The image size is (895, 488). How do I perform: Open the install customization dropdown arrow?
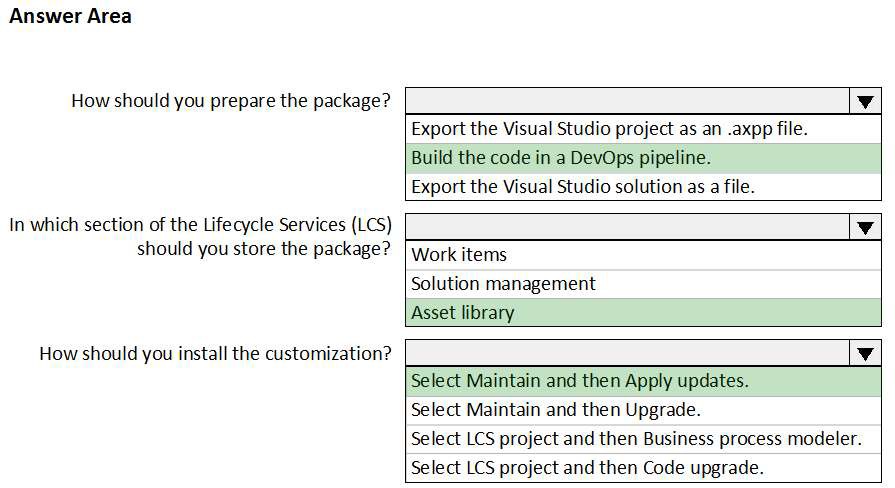click(x=864, y=353)
